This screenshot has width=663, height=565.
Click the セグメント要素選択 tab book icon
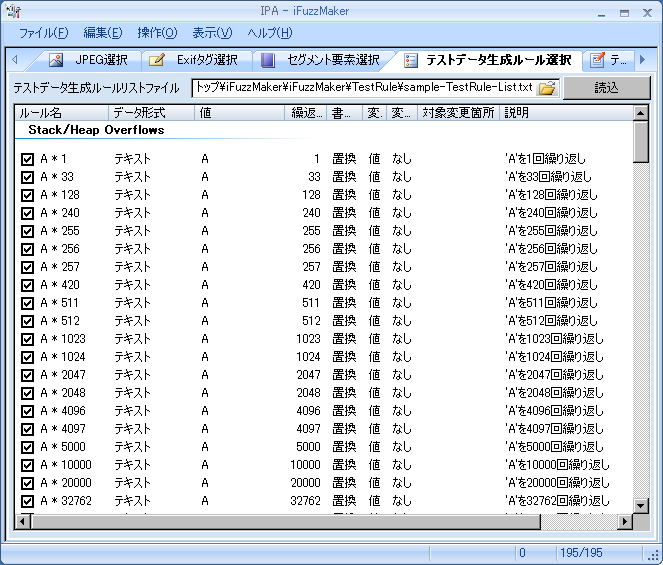click(x=268, y=60)
